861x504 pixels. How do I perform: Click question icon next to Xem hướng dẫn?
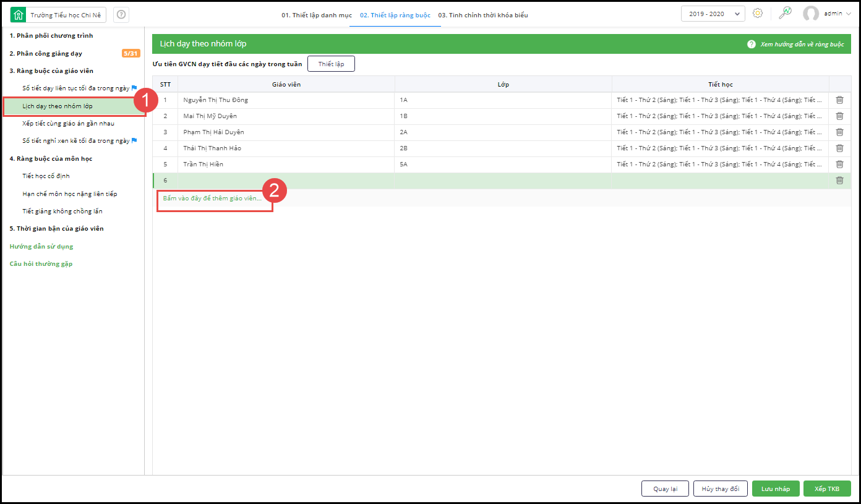[x=752, y=45]
